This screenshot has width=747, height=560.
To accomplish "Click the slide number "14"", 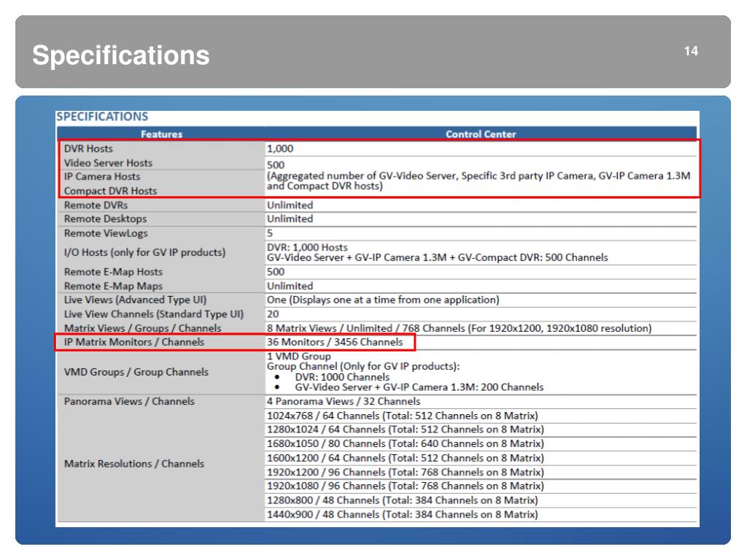I will tap(691, 52).
